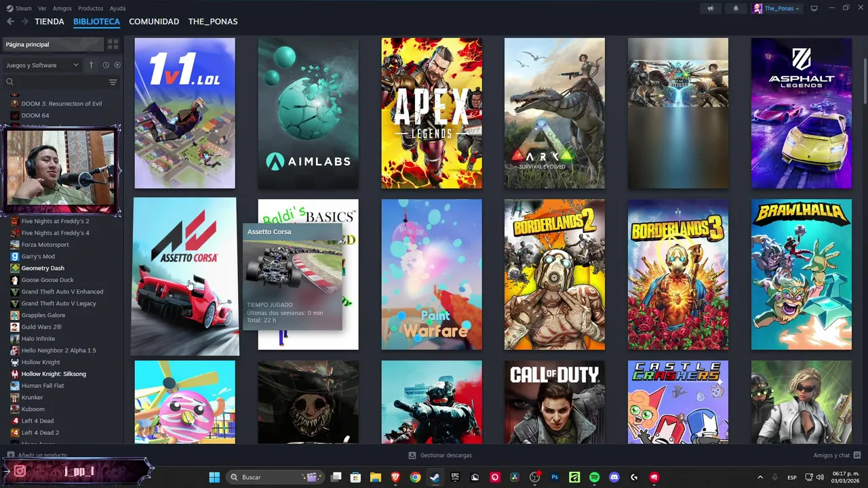Open Spotify from the taskbar

pyautogui.click(x=594, y=477)
